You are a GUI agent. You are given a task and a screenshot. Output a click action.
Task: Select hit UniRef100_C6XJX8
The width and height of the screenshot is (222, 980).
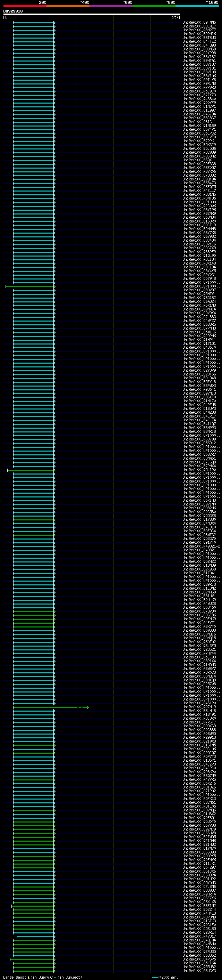click(199, 902)
